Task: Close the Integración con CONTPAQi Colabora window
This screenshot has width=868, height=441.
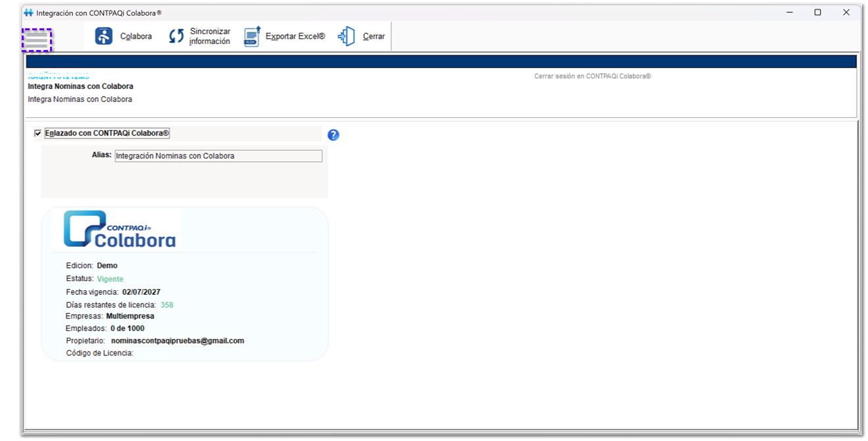Action: click(846, 13)
